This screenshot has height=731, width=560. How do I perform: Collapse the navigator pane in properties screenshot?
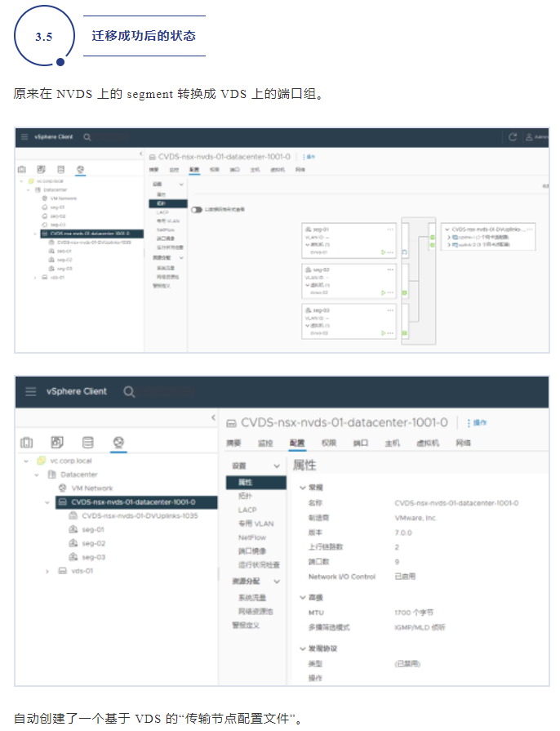[213, 417]
